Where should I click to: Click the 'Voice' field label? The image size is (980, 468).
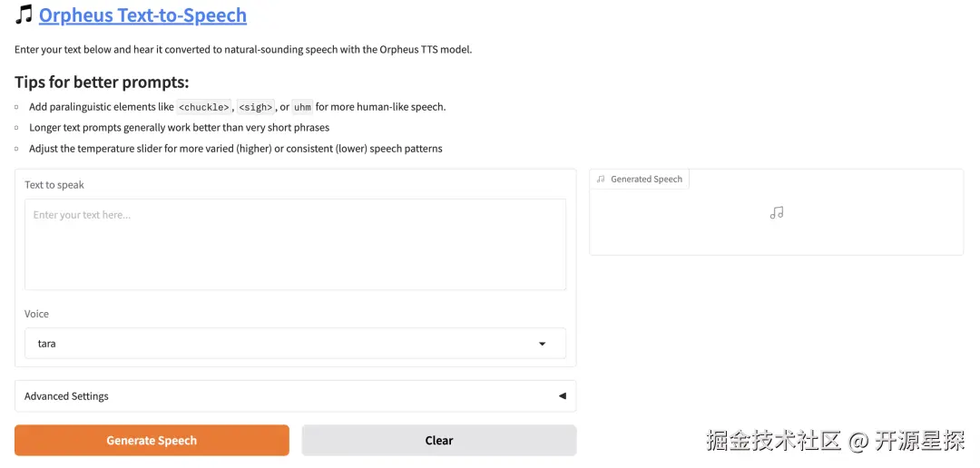pyautogui.click(x=37, y=314)
